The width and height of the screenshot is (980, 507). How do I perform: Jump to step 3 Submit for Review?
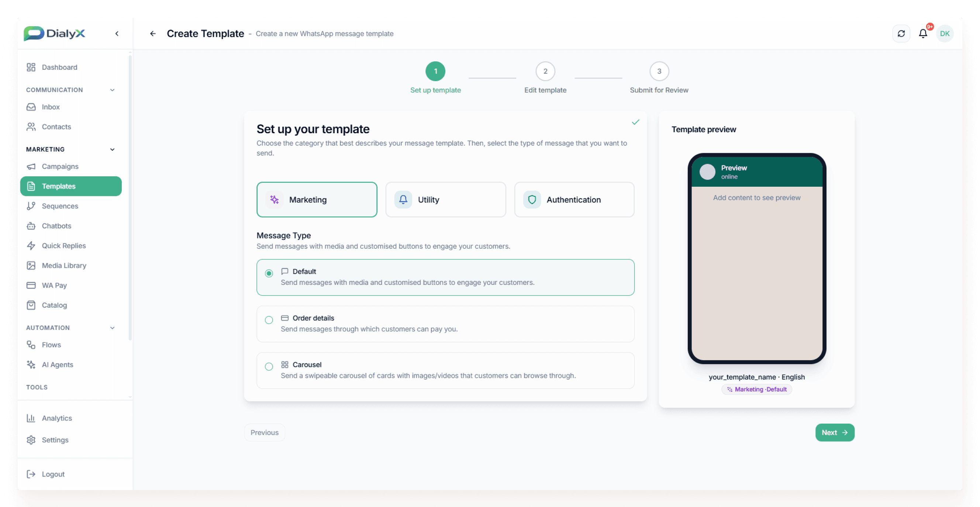(659, 71)
